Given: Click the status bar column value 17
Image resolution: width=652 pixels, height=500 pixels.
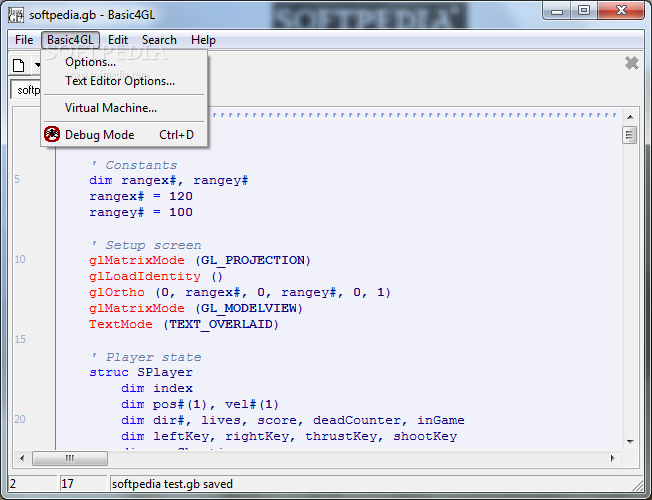Looking at the screenshot, I should click(x=67, y=484).
